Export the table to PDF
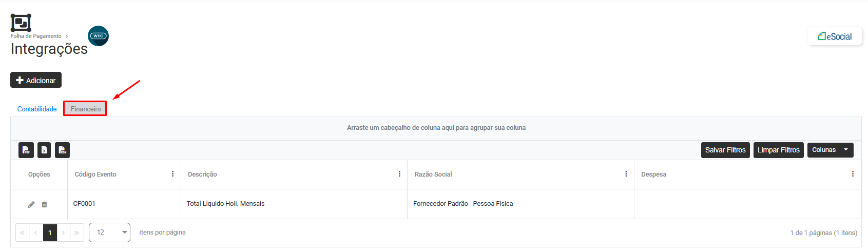The height and width of the screenshot is (252, 868). [26, 150]
